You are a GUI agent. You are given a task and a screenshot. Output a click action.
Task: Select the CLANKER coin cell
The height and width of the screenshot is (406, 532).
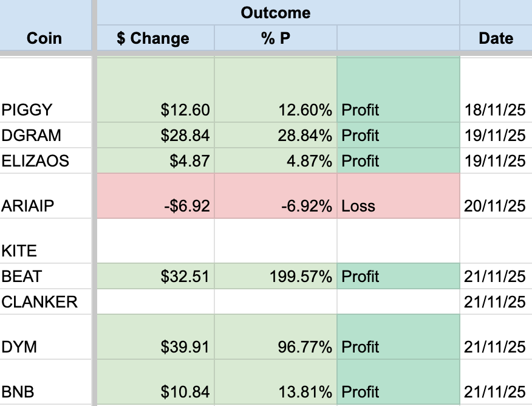click(46, 301)
